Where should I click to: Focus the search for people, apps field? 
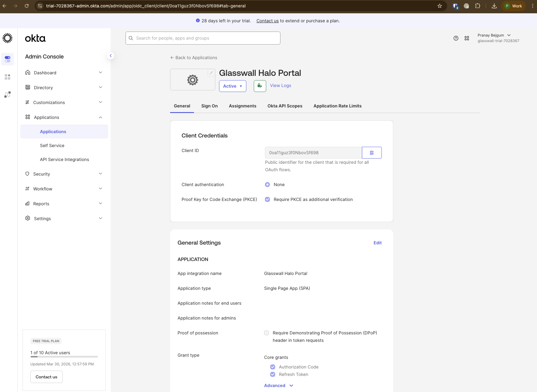(203, 38)
